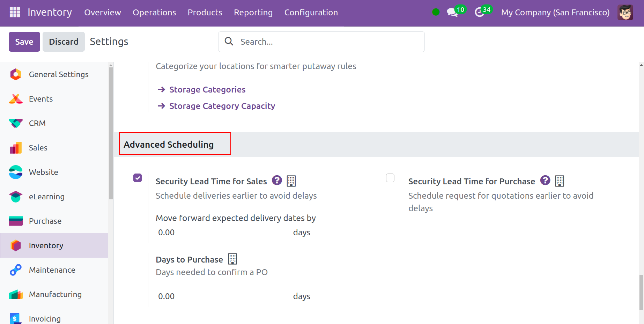Open the conversations chat icon with badge 10

click(452, 12)
